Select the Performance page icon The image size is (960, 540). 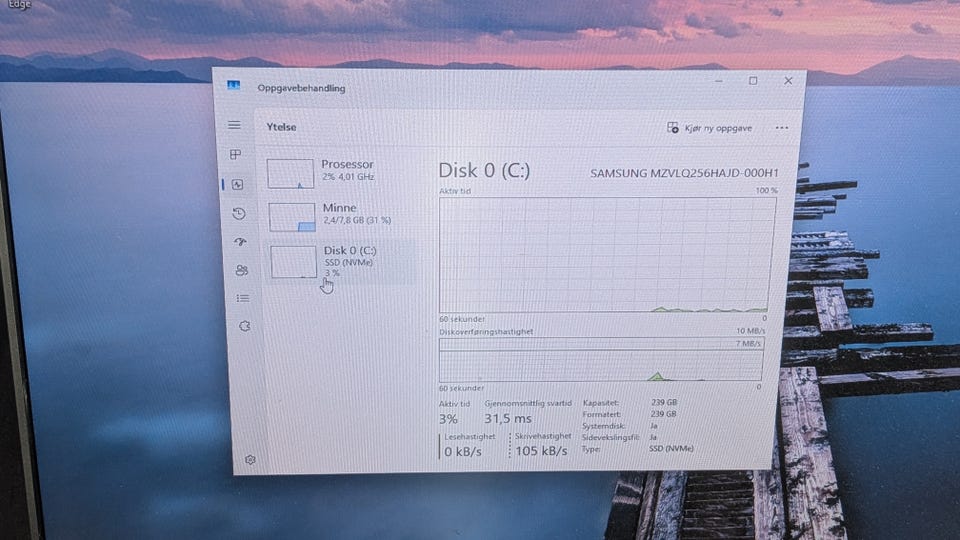click(x=238, y=184)
